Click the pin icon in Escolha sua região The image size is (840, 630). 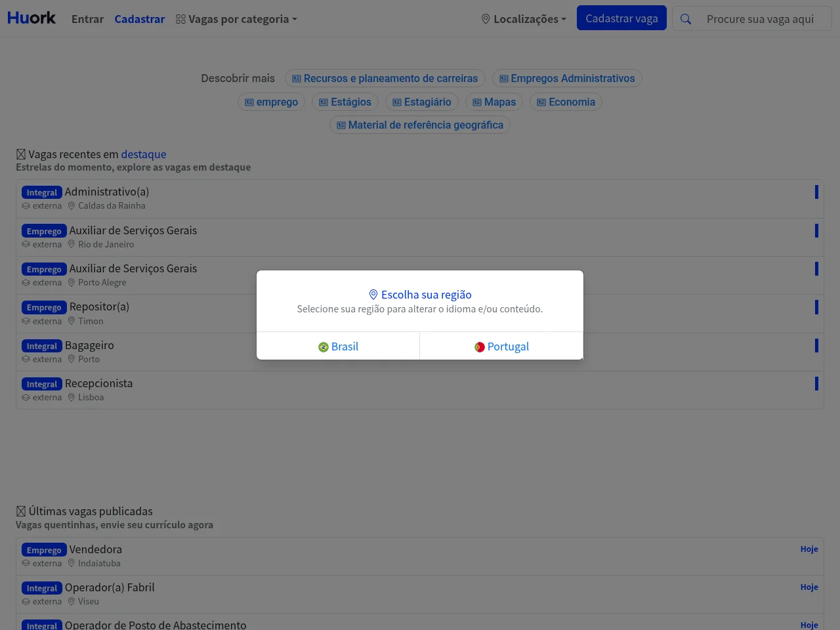point(373,295)
